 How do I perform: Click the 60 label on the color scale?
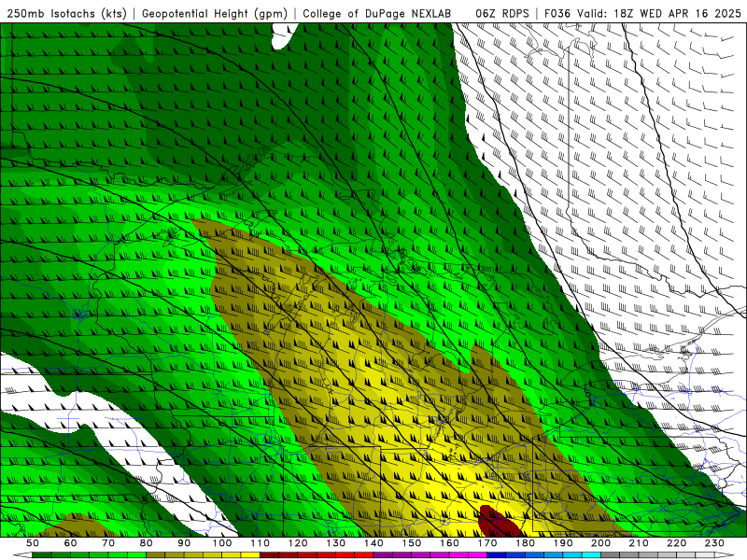(70, 543)
